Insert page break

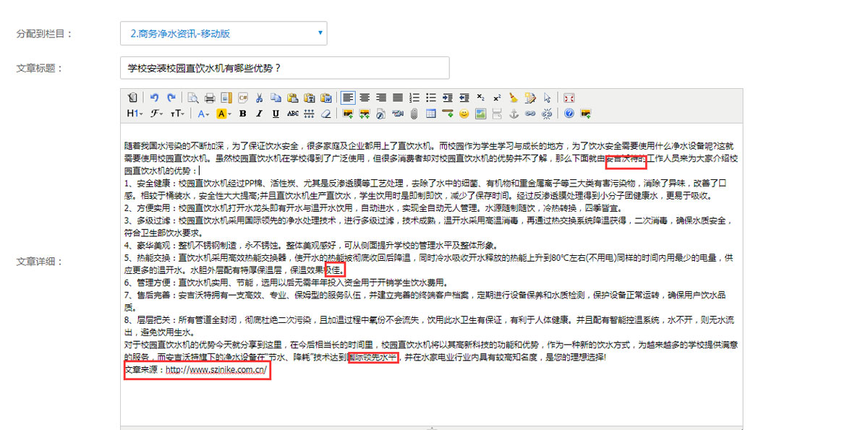click(x=497, y=113)
